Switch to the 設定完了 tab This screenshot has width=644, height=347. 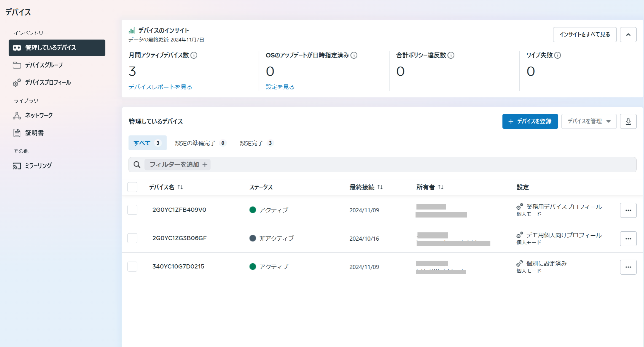(x=256, y=143)
